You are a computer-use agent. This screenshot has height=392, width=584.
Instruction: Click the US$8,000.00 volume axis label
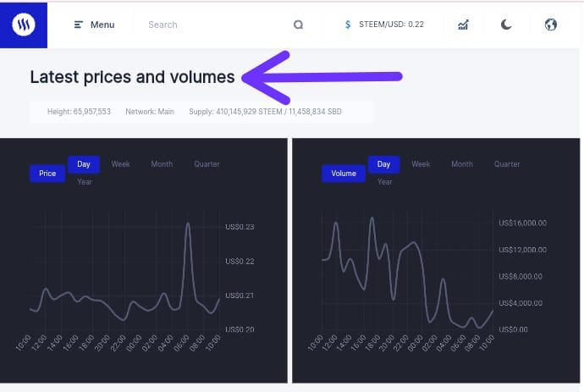[x=521, y=277]
